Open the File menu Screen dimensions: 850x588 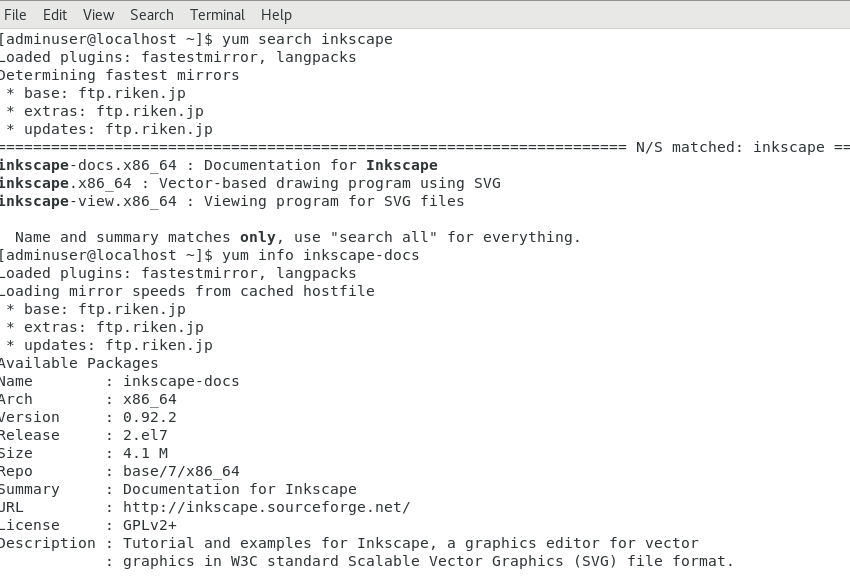click(15, 15)
